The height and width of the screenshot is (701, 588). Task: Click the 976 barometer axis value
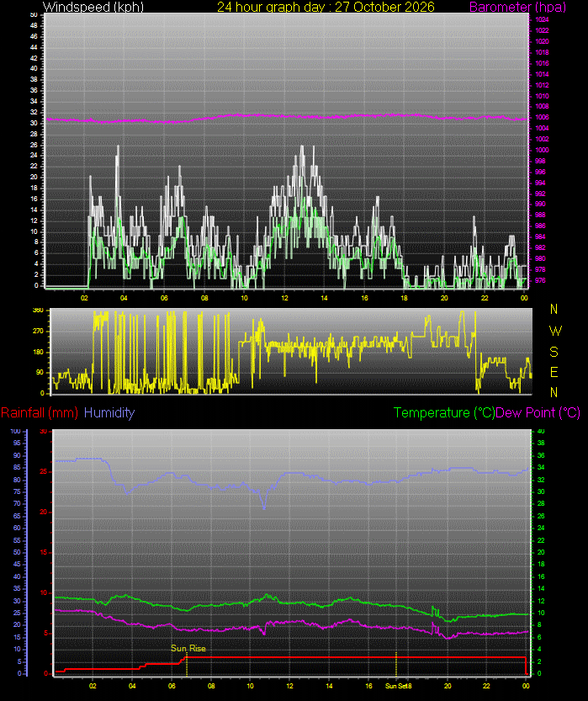(x=540, y=280)
